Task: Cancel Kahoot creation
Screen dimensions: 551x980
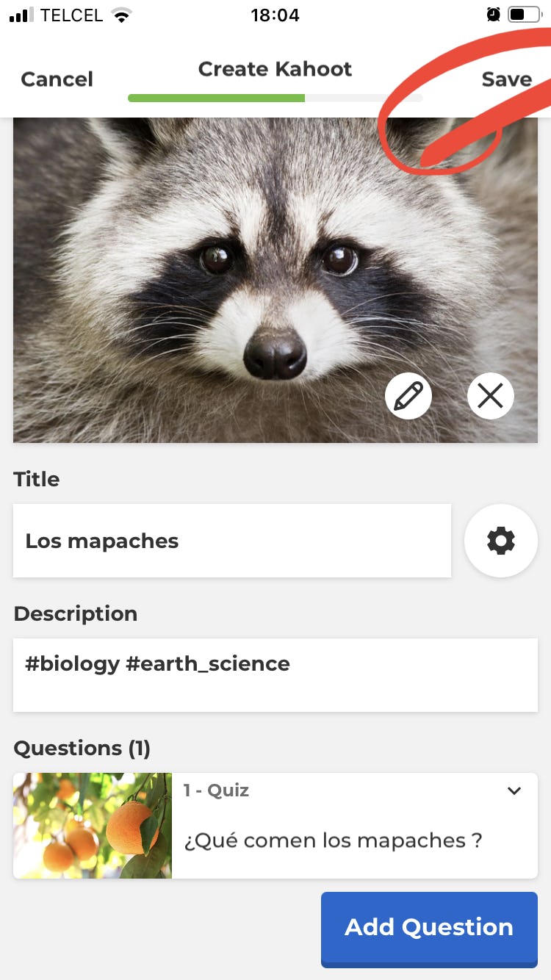Action: [x=57, y=79]
